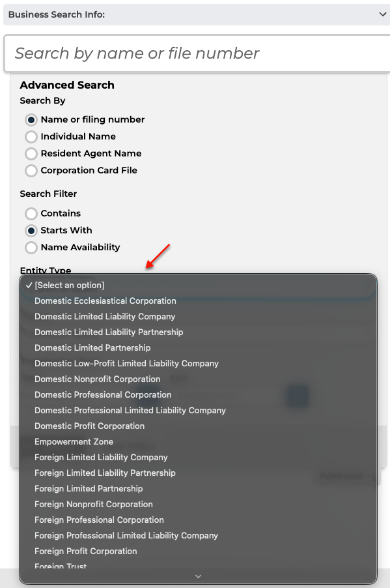Choose Domestic Nonprofit Corporation entity type
Viewport: 390px width, 588px height.
coord(198,379)
